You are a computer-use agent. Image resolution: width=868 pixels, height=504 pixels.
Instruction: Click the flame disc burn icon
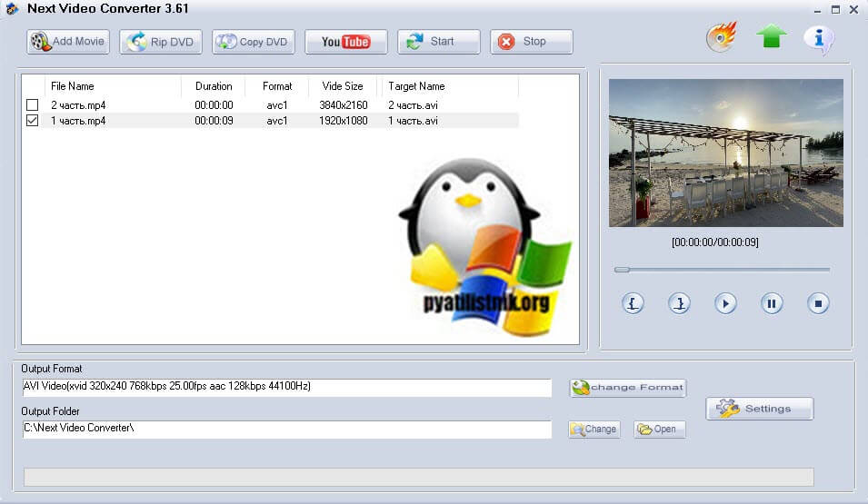[721, 38]
